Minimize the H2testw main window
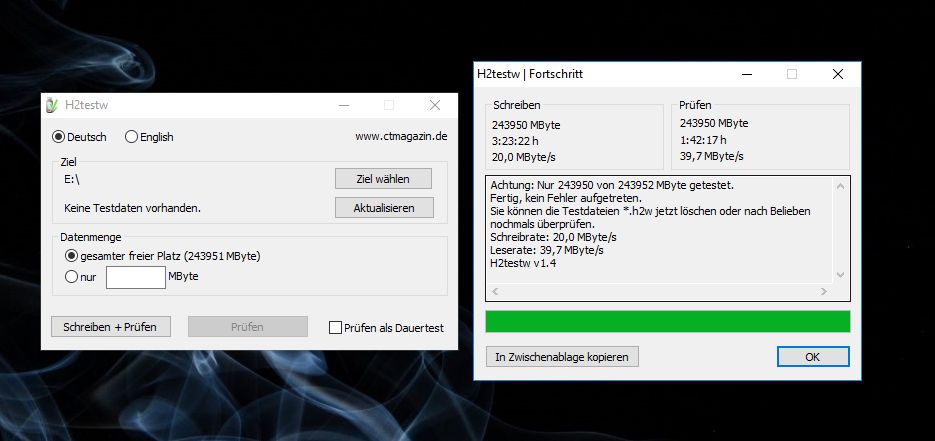Screen dimensions: 935x441 click(x=344, y=105)
